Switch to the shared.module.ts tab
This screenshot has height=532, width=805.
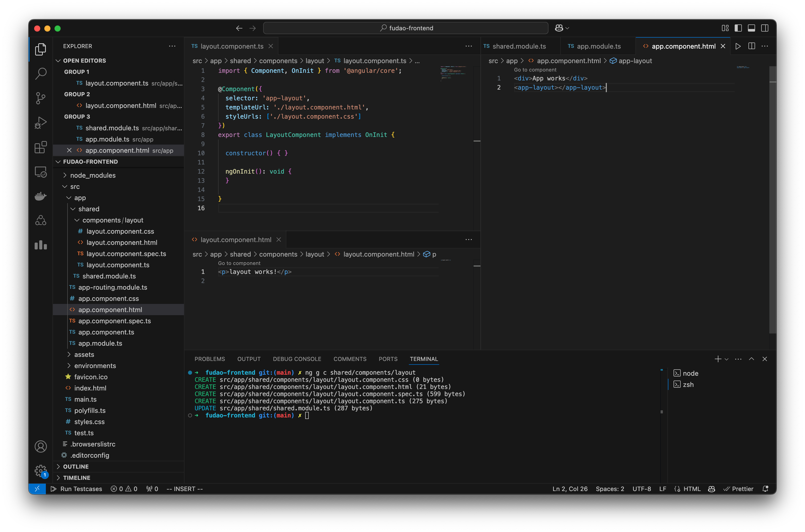pyautogui.click(x=519, y=46)
